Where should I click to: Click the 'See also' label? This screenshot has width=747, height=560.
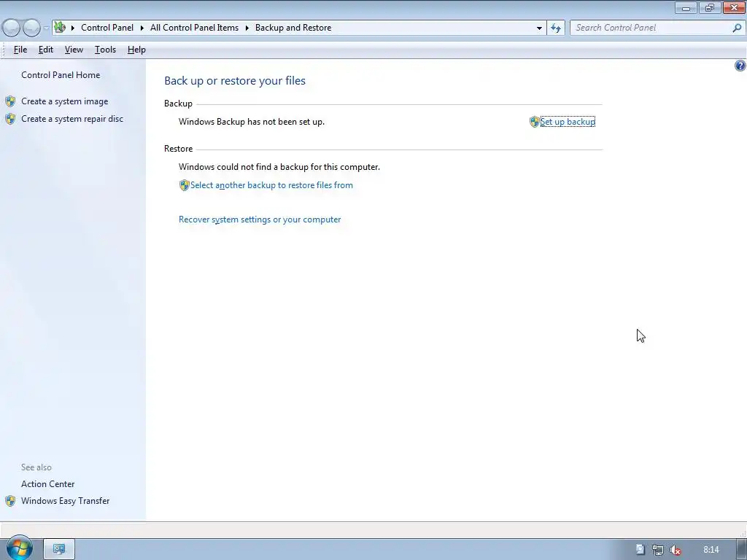pos(36,467)
